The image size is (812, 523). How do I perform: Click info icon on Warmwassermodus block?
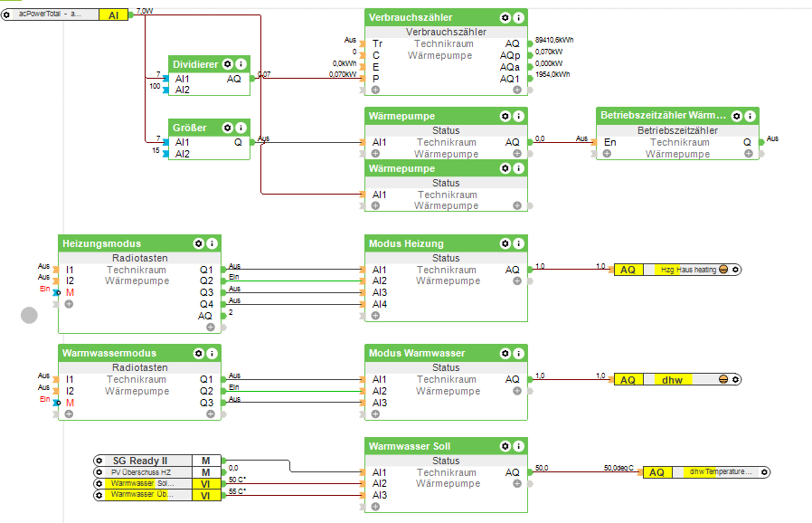coord(212,354)
